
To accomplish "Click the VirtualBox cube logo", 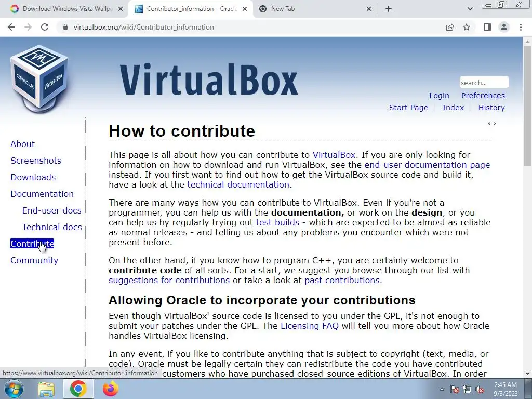I will pyautogui.click(x=39, y=79).
